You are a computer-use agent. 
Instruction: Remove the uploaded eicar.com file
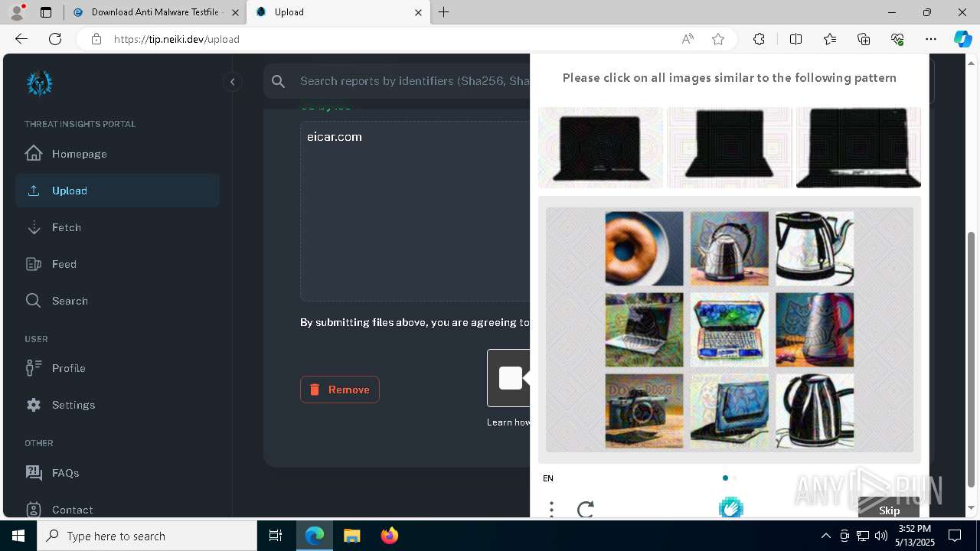(x=340, y=390)
